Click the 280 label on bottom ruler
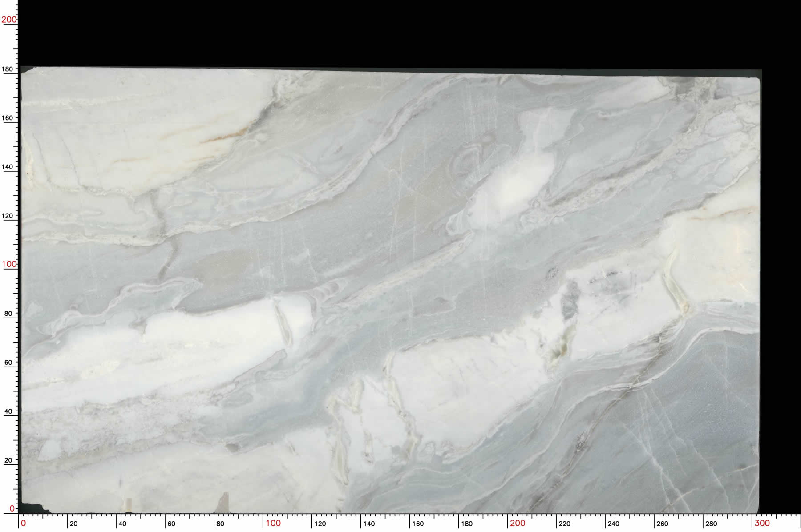This screenshot has height=532, width=801. [x=712, y=524]
